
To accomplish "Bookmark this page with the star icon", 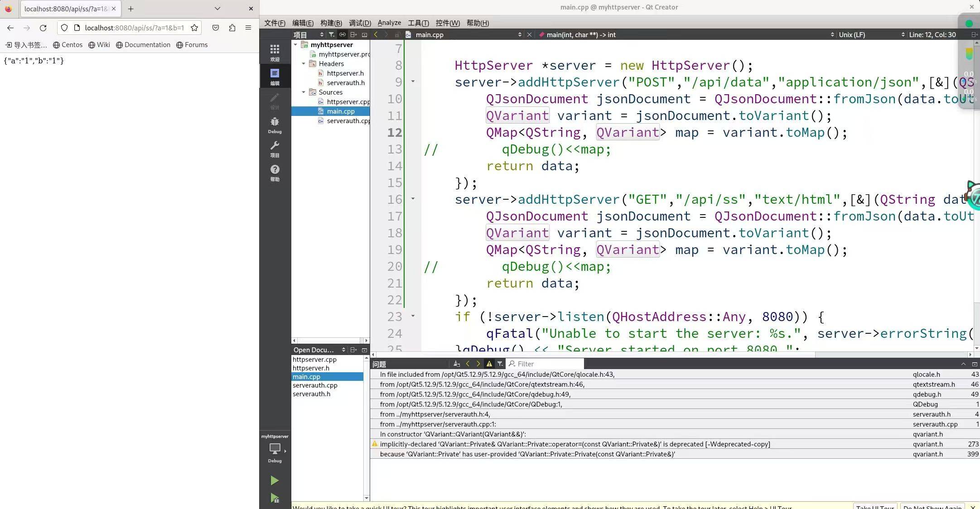I will pyautogui.click(x=194, y=28).
